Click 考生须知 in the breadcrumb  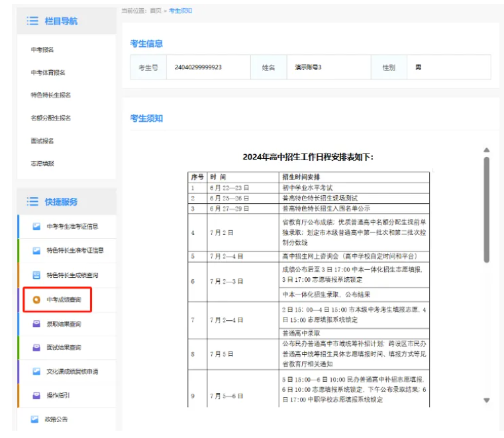pyautogui.click(x=180, y=11)
